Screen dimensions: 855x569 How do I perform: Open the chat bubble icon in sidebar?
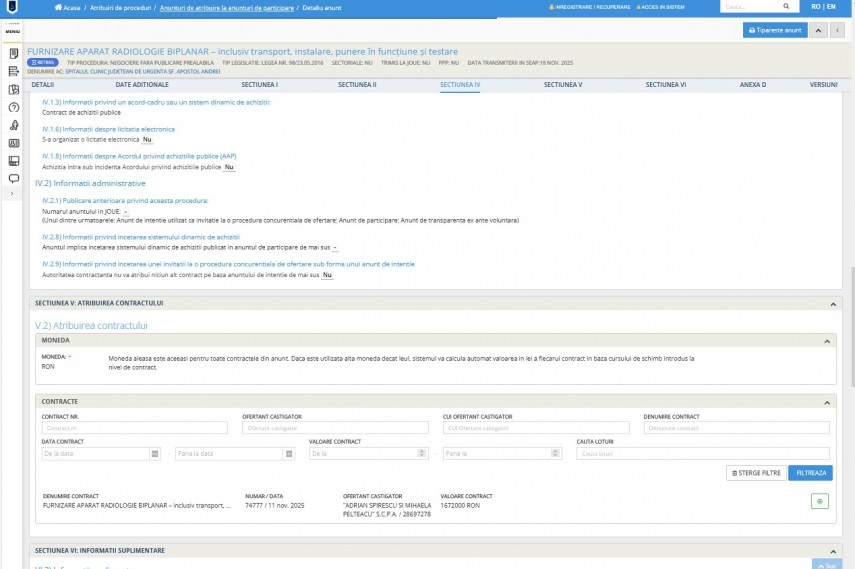point(13,178)
